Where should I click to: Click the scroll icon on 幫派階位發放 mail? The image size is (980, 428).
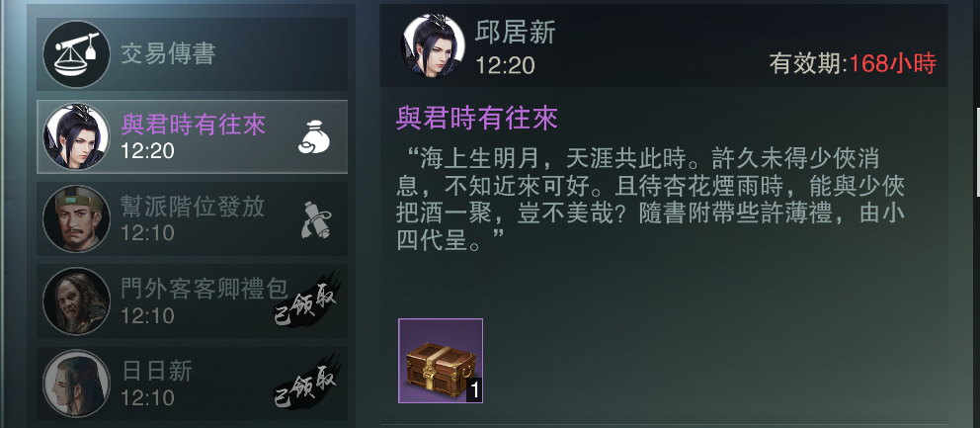[x=315, y=219]
